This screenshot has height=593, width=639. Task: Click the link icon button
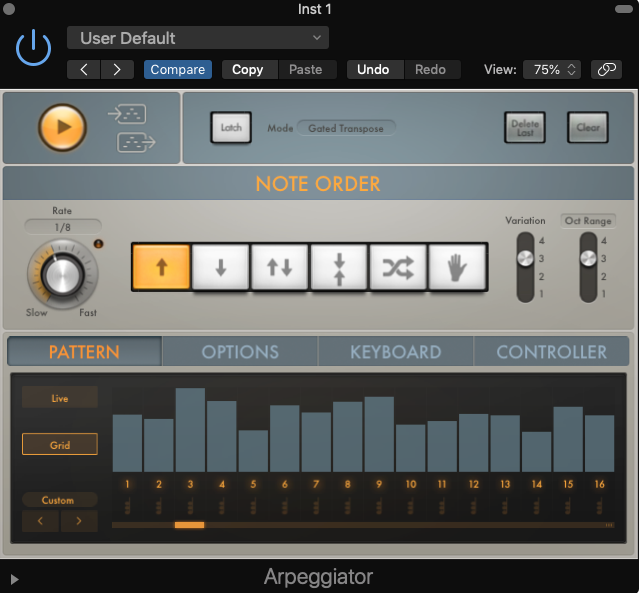[606, 70]
